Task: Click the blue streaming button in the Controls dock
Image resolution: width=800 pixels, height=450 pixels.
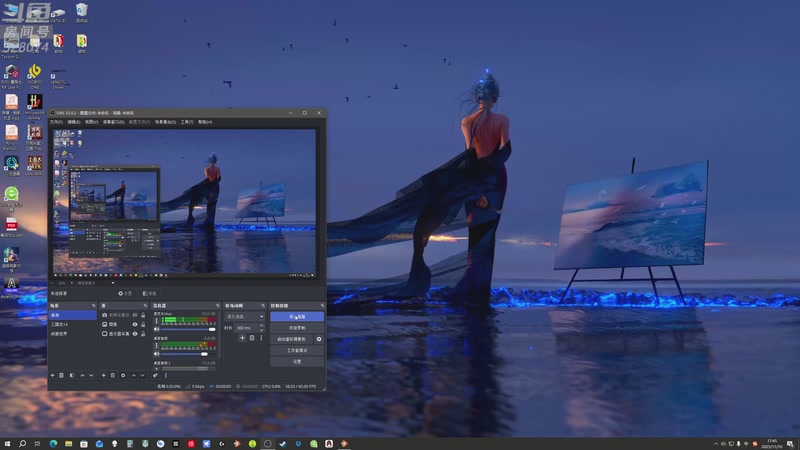Action: (297, 317)
